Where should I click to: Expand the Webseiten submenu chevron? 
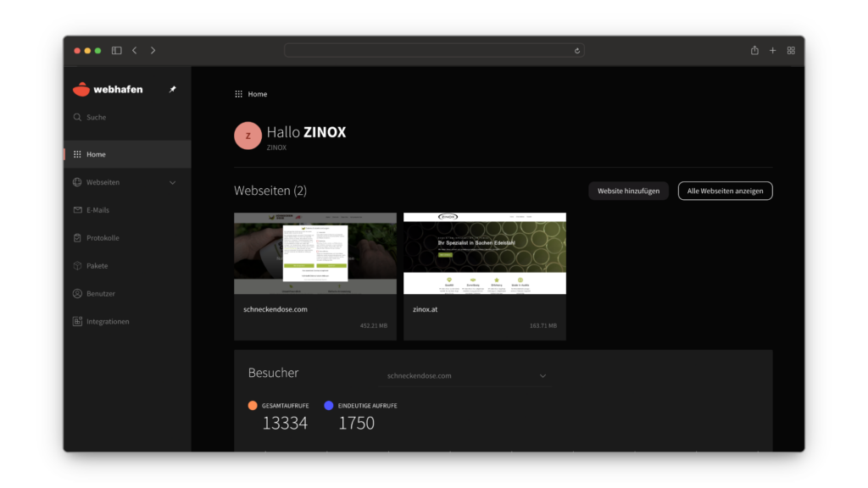[x=173, y=182]
